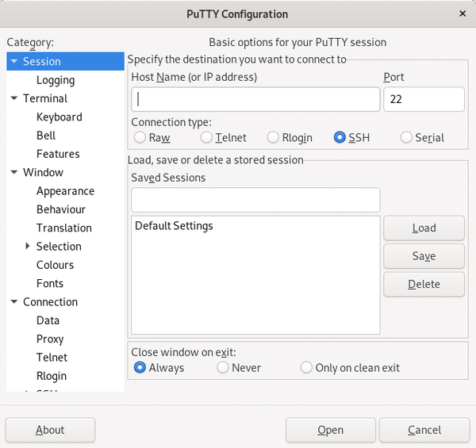
Task: Collapse the Session category arrow
Action: (x=14, y=61)
